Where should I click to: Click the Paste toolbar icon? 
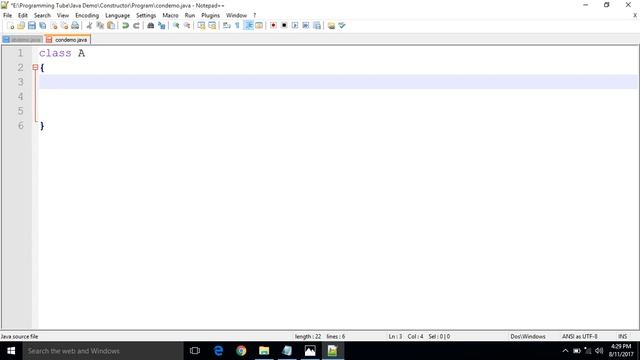tap(111, 26)
